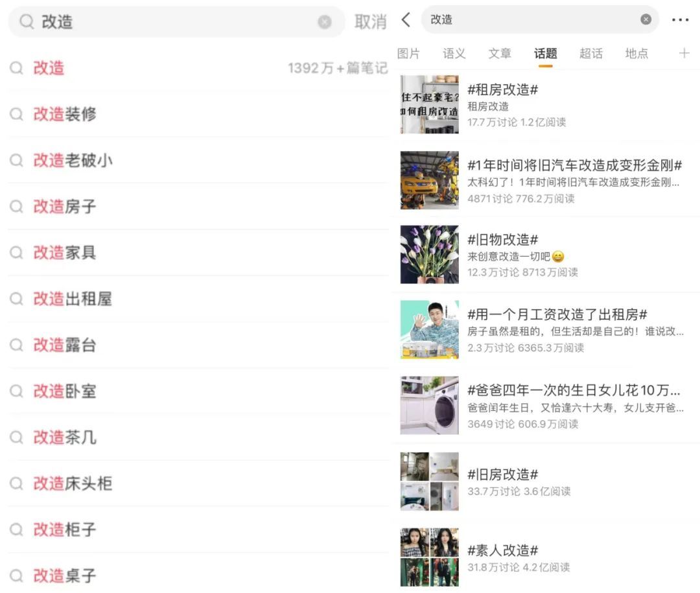Focus the right search field containing 改造

point(531,19)
